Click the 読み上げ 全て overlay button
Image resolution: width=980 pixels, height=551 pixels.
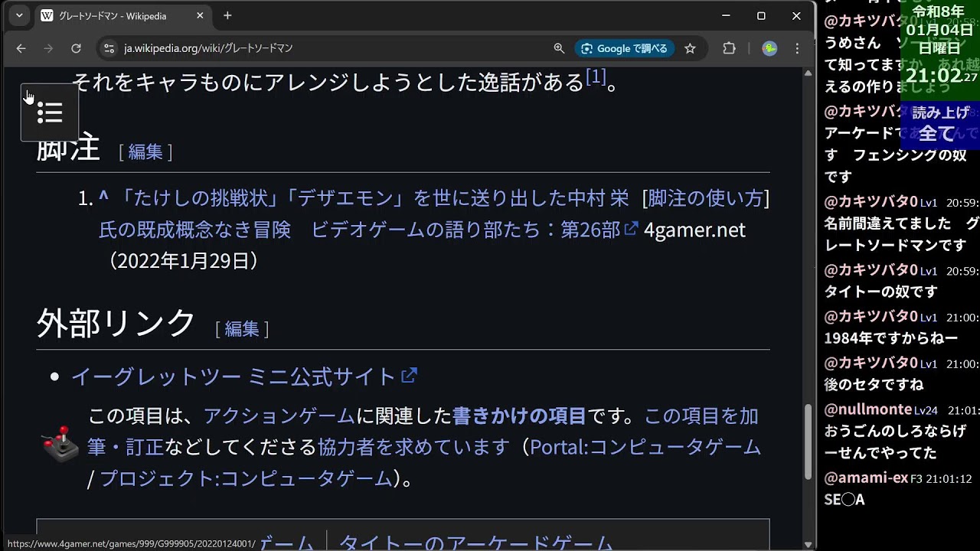coord(939,124)
